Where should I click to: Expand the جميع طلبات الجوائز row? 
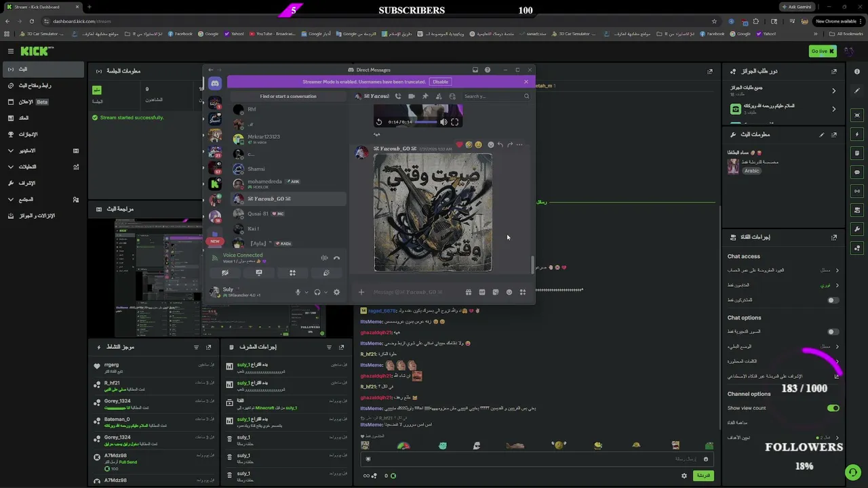point(783,90)
